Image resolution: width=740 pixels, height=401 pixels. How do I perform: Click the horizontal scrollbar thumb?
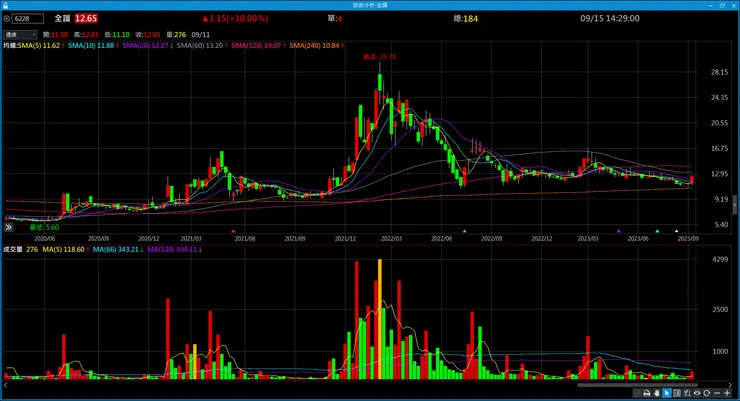[x=637, y=385]
